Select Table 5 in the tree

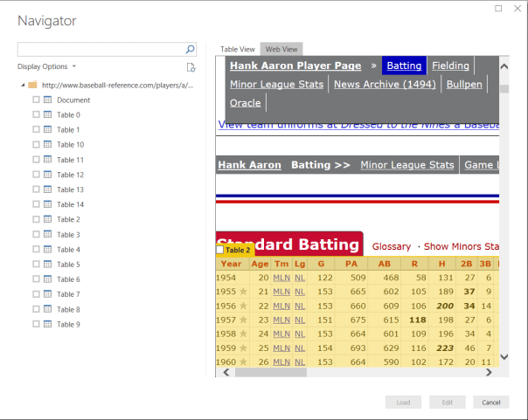click(x=68, y=265)
